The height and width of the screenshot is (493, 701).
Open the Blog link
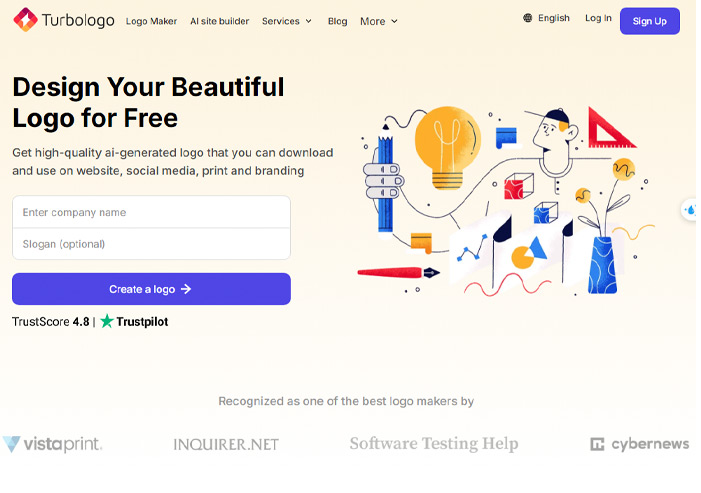pyautogui.click(x=337, y=21)
